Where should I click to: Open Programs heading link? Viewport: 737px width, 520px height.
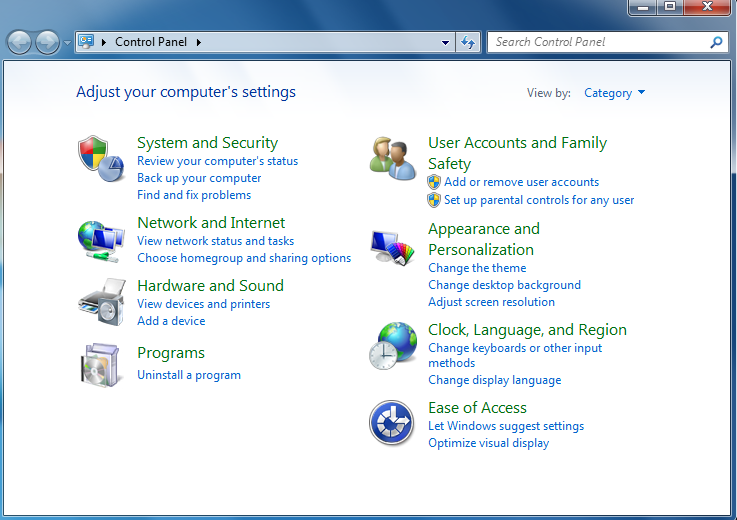pyautogui.click(x=171, y=353)
